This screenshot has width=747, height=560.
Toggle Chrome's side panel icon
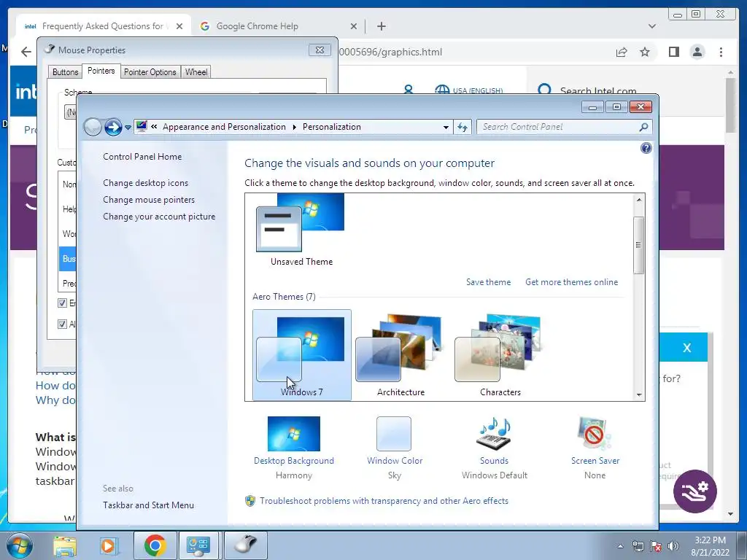click(x=673, y=52)
